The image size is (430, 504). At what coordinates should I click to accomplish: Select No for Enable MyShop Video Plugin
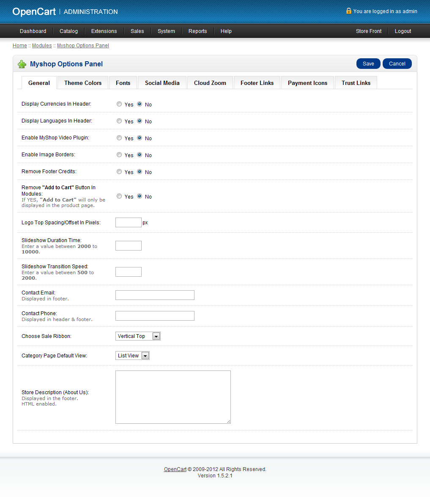pyautogui.click(x=140, y=138)
